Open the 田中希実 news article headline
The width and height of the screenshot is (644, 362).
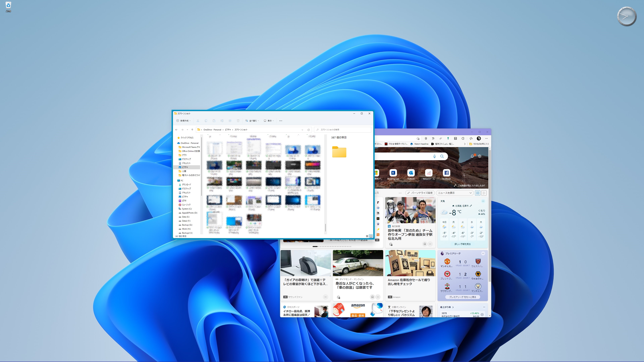point(410,235)
